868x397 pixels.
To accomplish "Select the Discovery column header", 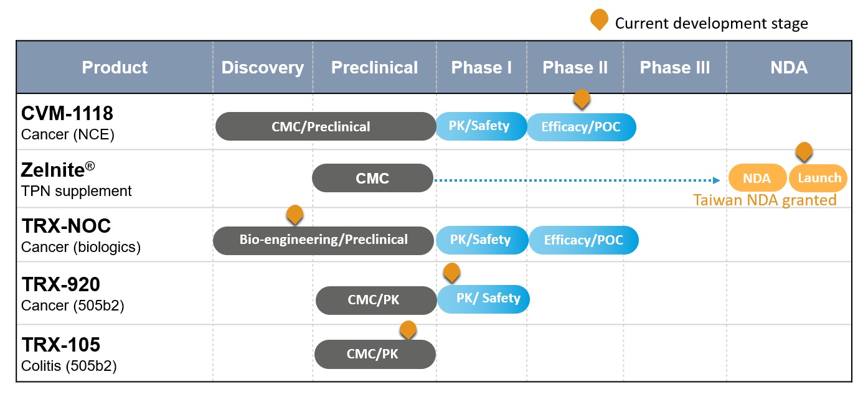I will (x=263, y=67).
